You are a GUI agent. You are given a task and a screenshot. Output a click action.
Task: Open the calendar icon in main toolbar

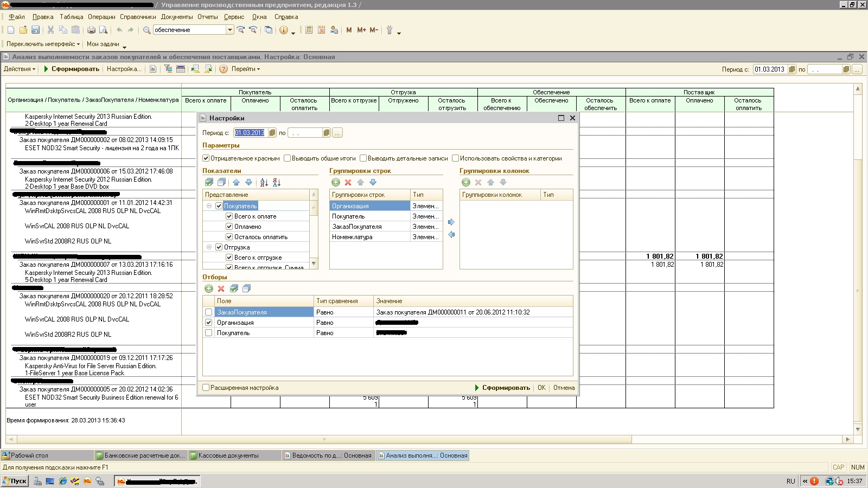coord(321,30)
